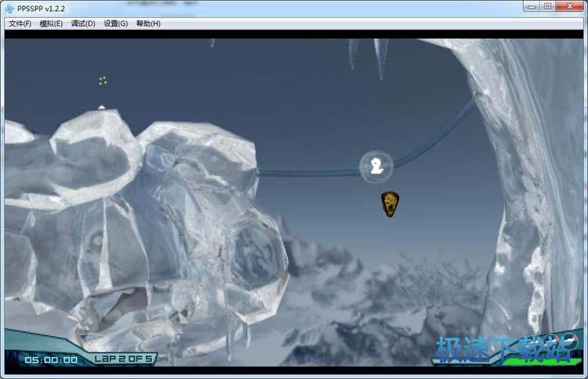Open the 帮助(H) Help menu
Image resolution: width=588 pixels, height=379 pixels.
point(148,24)
